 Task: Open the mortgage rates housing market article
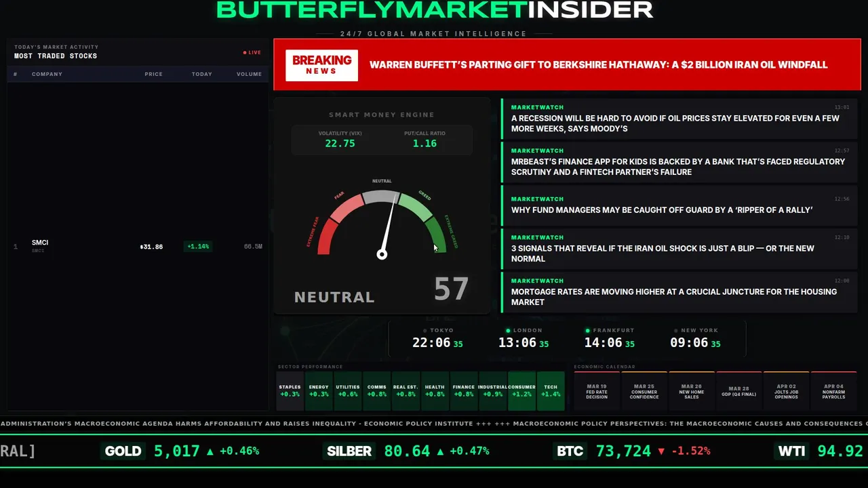(679, 292)
